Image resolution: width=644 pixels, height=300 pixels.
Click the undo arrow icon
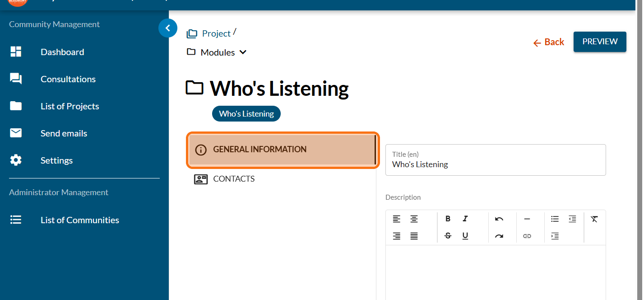(499, 219)
